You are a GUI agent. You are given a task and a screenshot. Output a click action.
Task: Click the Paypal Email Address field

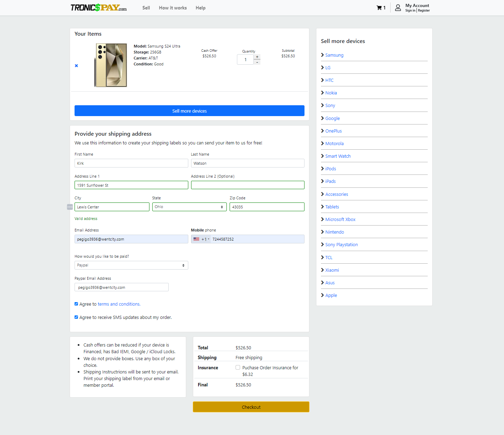[x=121, y=287]
